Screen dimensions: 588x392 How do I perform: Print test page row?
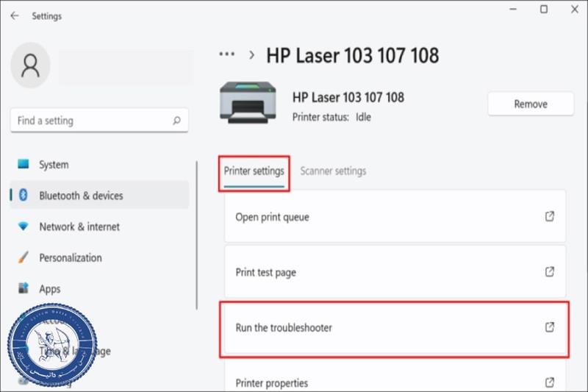click(395, 272)
